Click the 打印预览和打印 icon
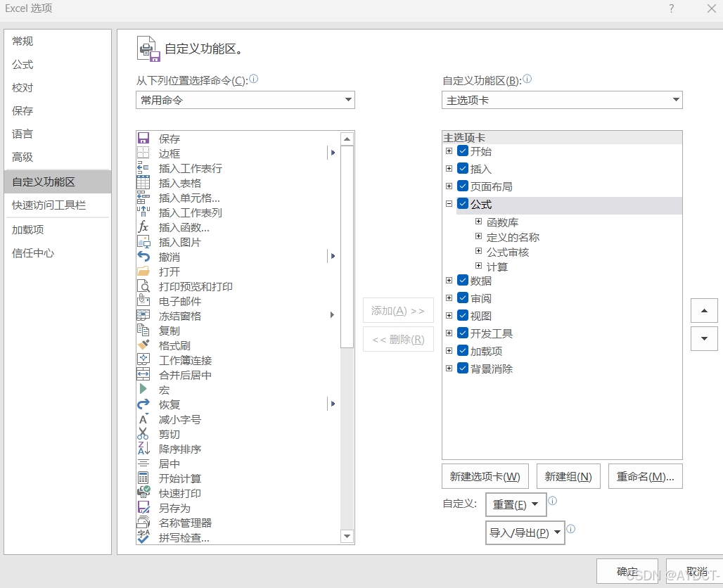 coord(143,286)
